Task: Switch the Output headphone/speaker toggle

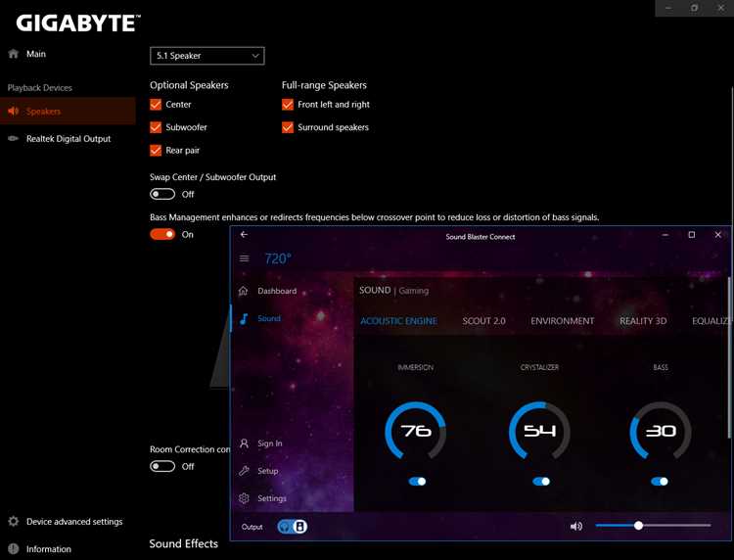Action: pos(292,527)
